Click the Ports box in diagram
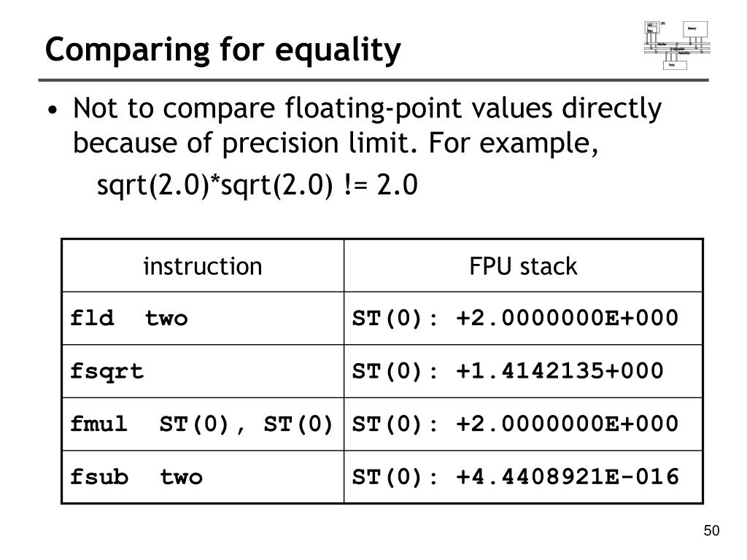The width and height of the screenshot is (747, 560). pyautogui.click(x=675, y=65)
